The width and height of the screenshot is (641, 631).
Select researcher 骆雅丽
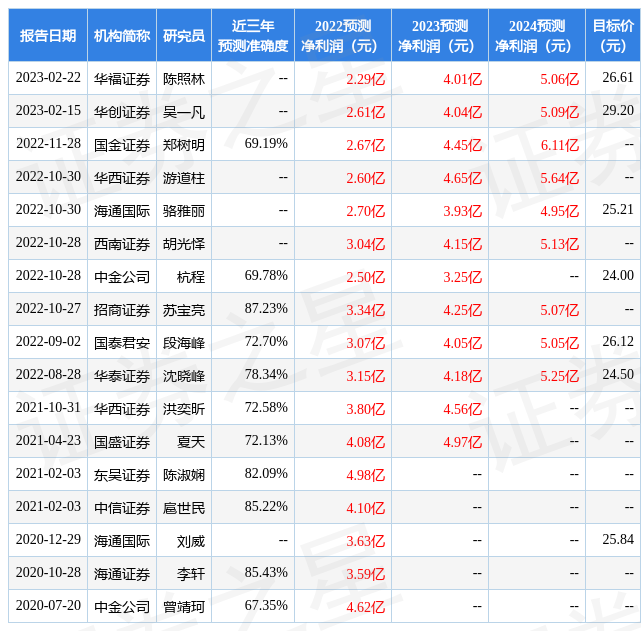point(184,211)
